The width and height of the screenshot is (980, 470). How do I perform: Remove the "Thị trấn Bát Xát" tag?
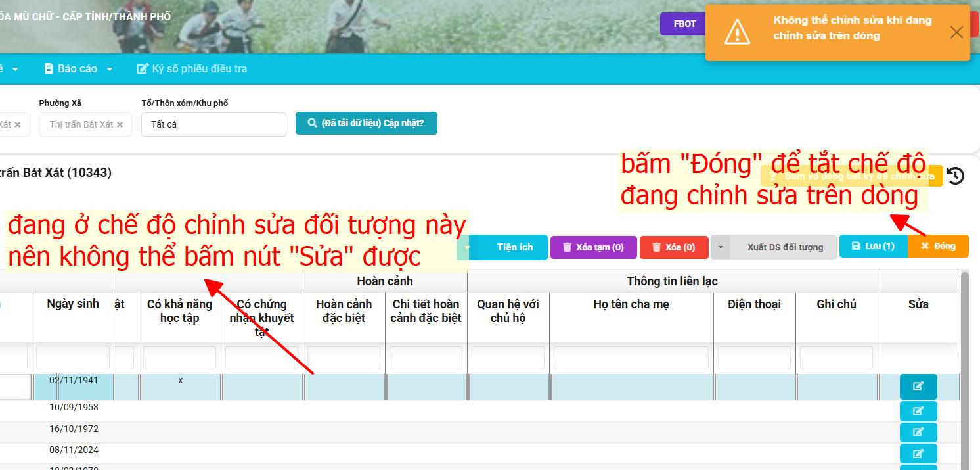point(120,124)
